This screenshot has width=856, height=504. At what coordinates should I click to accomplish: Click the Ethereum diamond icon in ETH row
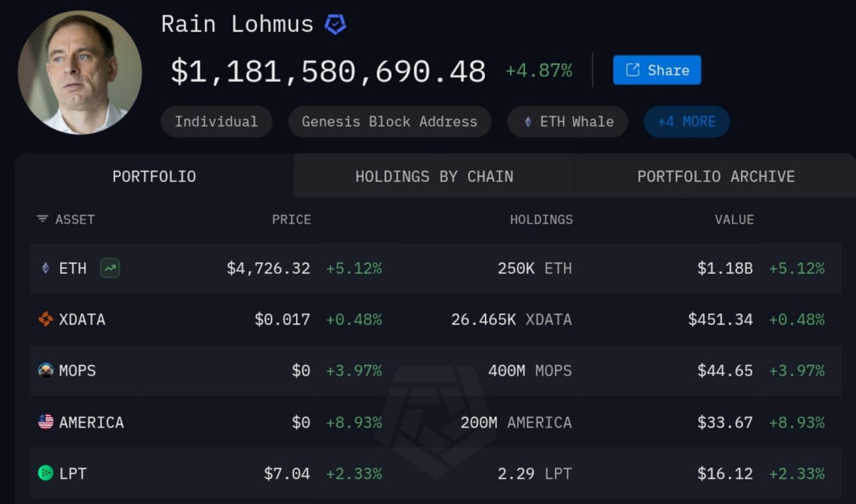tap(45, 269)
